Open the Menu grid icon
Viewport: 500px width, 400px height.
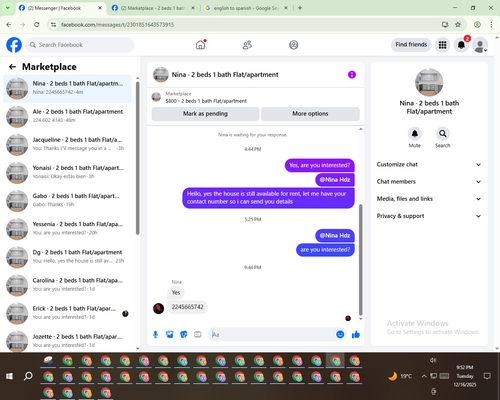442,45
